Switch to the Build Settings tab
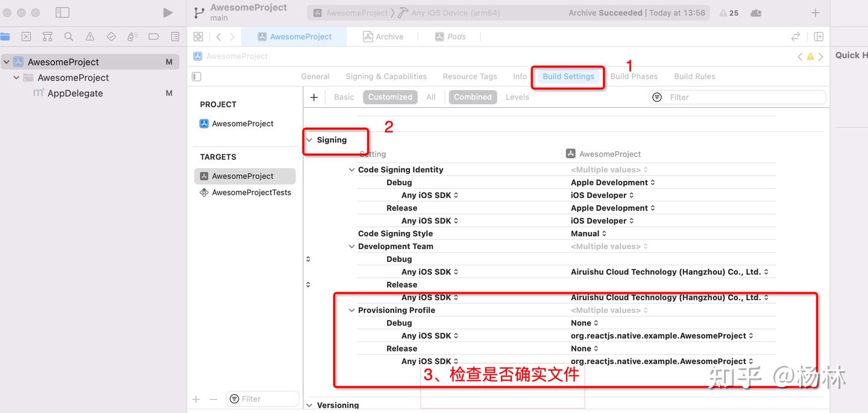Image resolution: width=868 pixels, height=413 pixels. [568, 77]
